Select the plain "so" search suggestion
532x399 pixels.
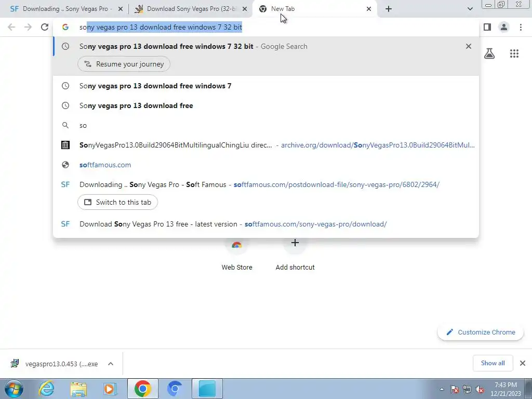click(x=266, y=125)
